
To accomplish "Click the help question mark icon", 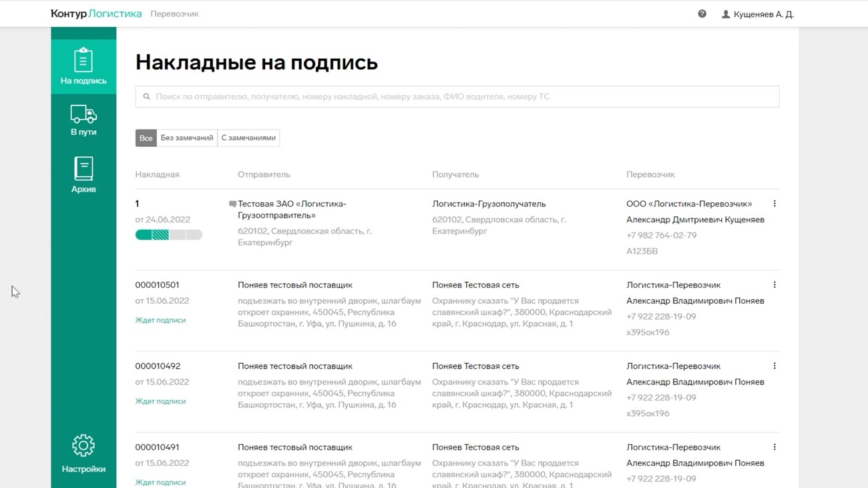I will tap(702, 14).
